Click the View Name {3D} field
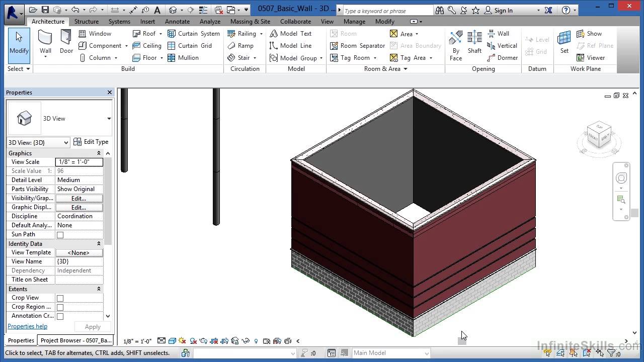 tap(79, 261)
